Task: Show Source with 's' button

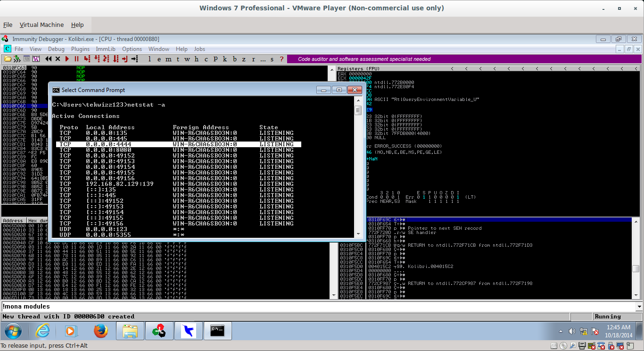Action: point(272,59)
